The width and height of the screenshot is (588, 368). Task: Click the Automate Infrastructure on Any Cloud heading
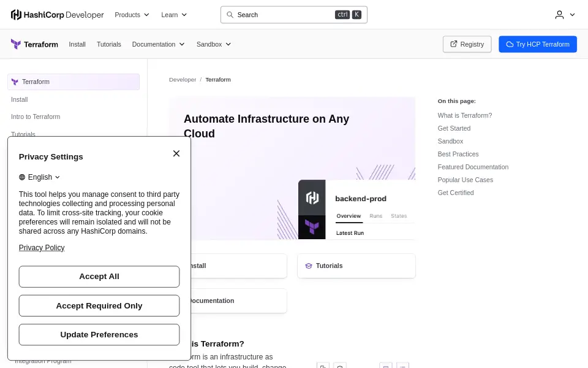click(x=266, y=126)
